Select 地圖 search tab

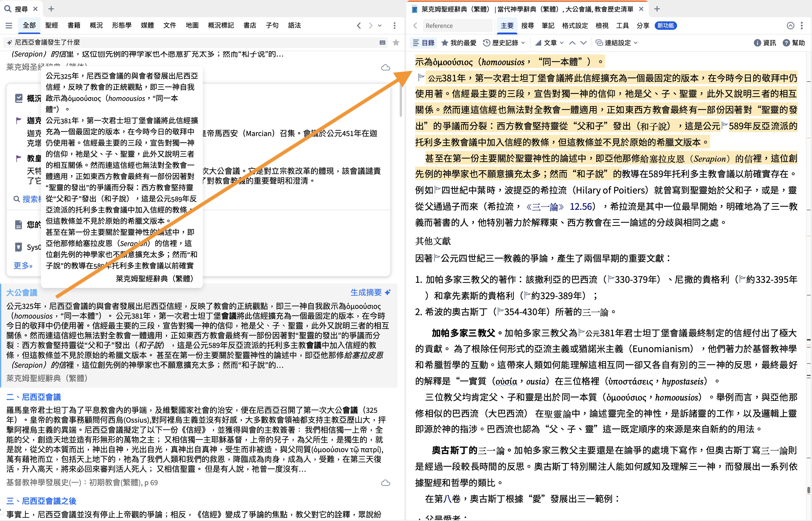tap(192, 25)
